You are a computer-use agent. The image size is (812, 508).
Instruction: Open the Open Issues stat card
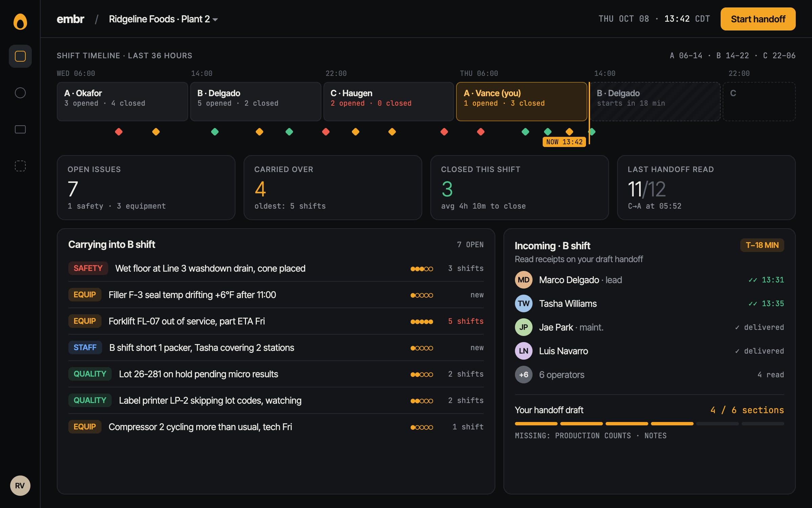click(x=146, y=188)
